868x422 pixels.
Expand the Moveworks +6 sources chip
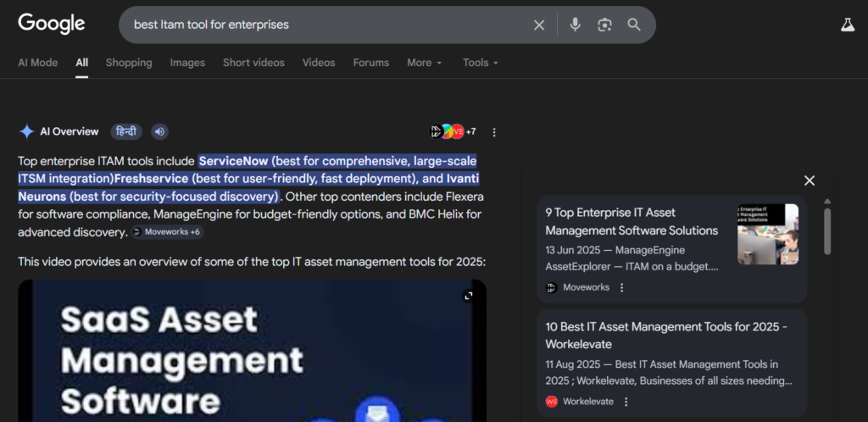pos(166,231)
